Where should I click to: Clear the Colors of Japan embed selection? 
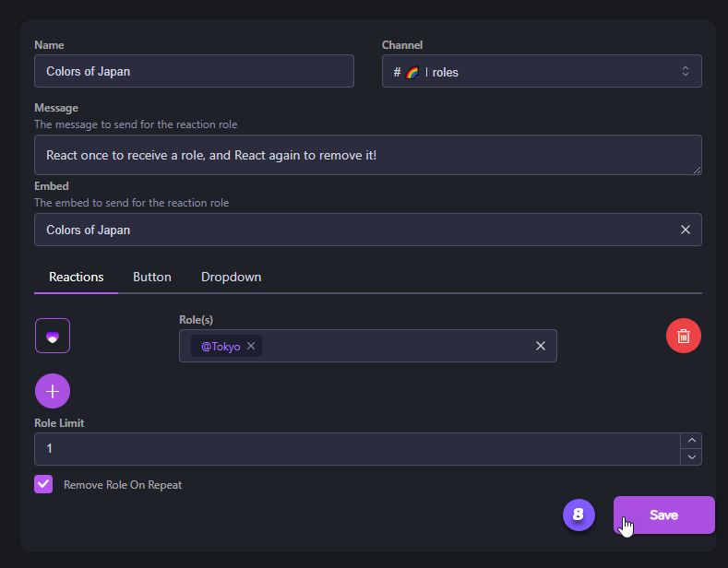[685, 230]
